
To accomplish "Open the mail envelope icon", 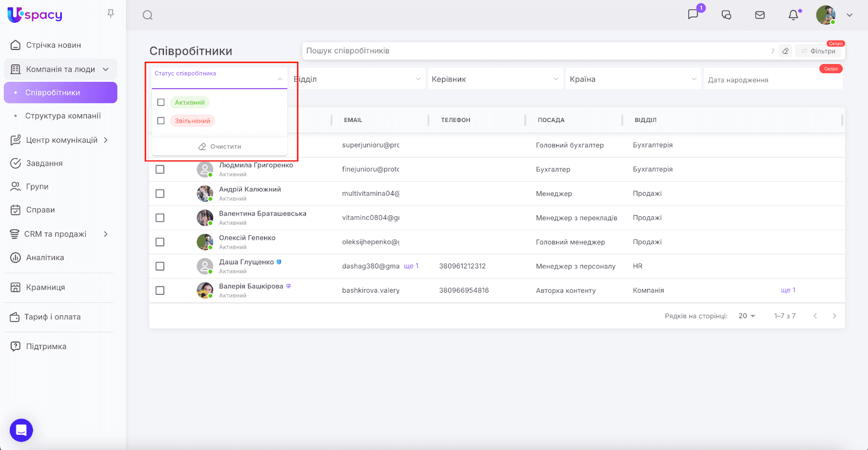I will 760,15.
